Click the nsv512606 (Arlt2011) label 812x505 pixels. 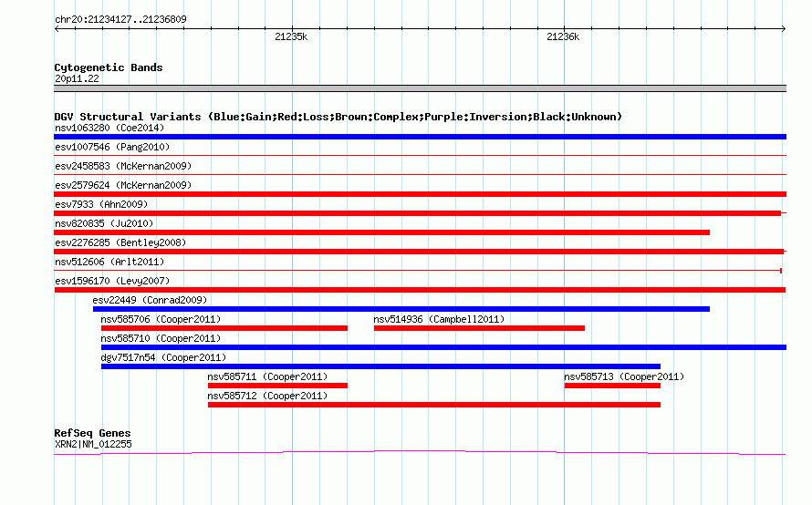pyautogui.click(x=109, y=262)
